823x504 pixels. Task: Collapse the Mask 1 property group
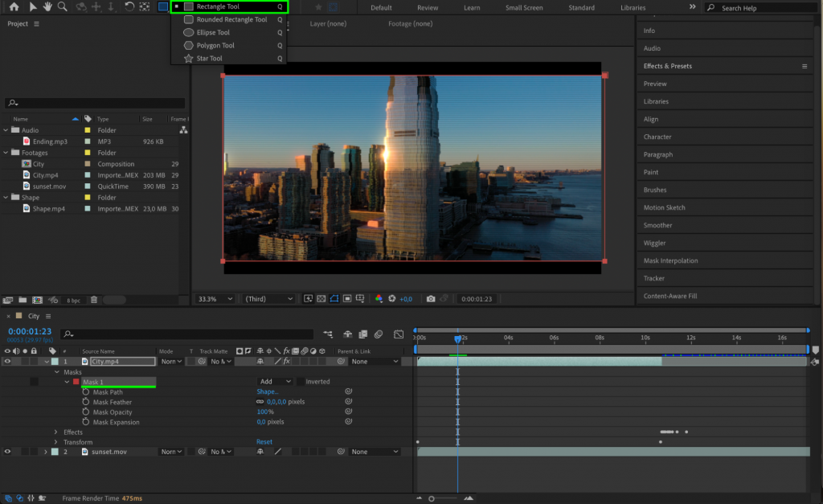click(x=68, y=381)
